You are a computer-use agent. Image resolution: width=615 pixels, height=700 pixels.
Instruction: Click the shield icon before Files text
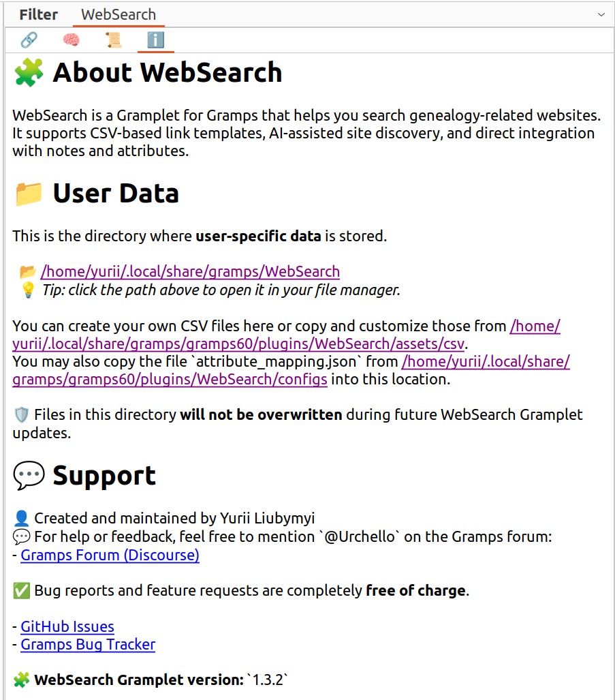(x=21, y=414)
